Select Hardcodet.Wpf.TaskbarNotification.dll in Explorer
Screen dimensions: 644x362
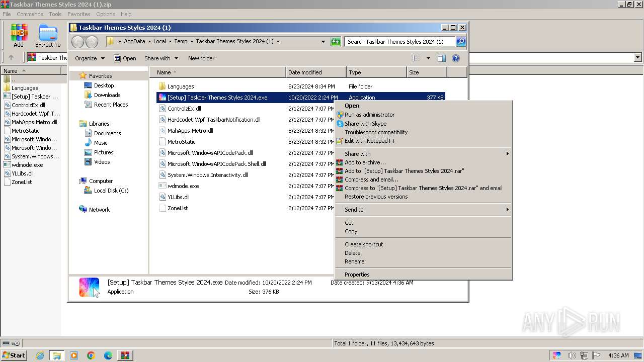click(x=214, y=120)
